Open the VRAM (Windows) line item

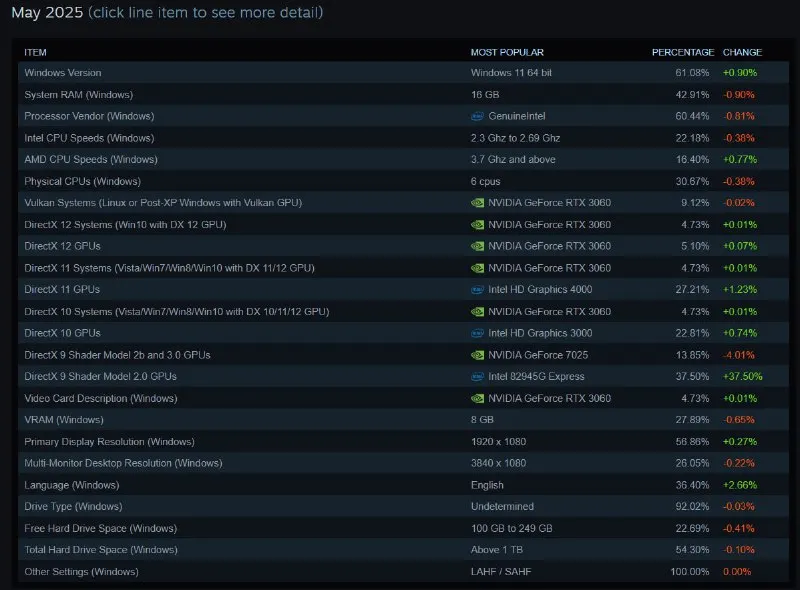pos(403,420)
